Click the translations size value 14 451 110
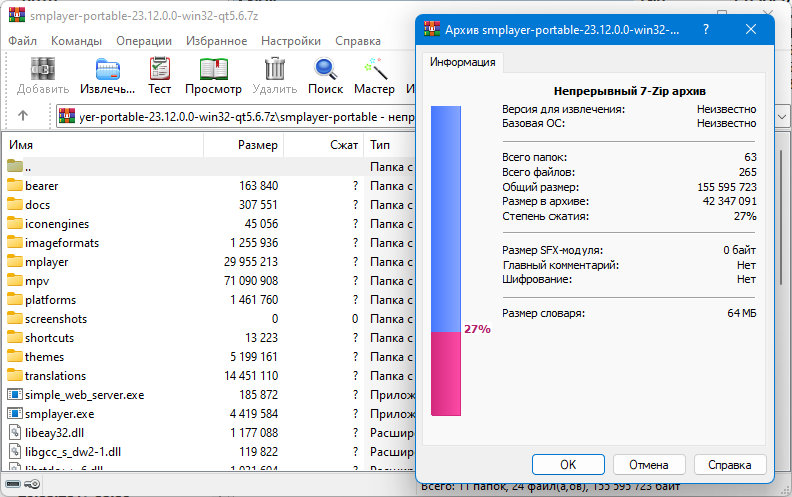The height and width of the screenshot is (497, 792). coord(251,375)
